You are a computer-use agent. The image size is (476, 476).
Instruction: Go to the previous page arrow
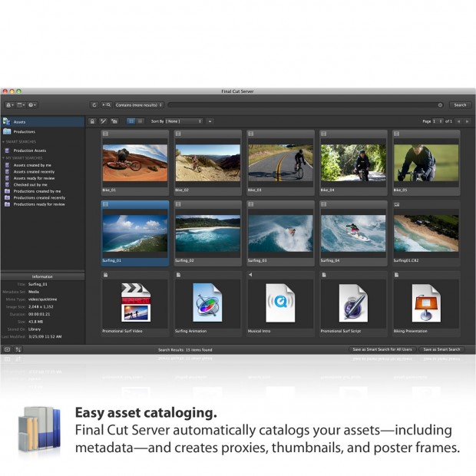[458, 121]
